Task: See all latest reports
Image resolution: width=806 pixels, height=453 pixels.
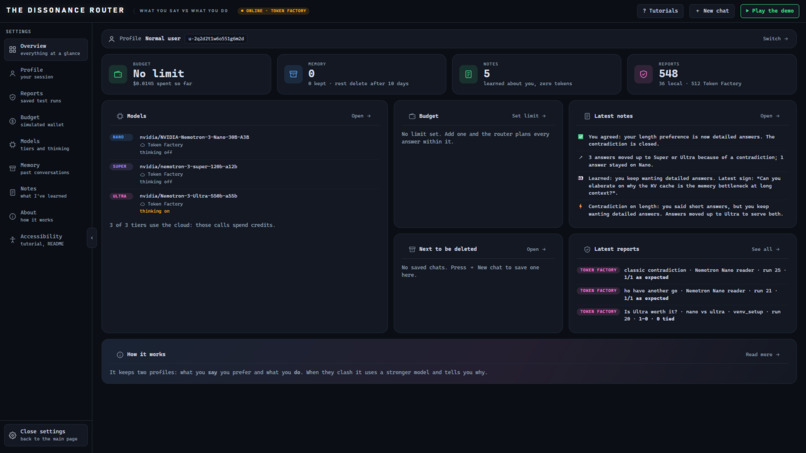Action: pos(765,249)
